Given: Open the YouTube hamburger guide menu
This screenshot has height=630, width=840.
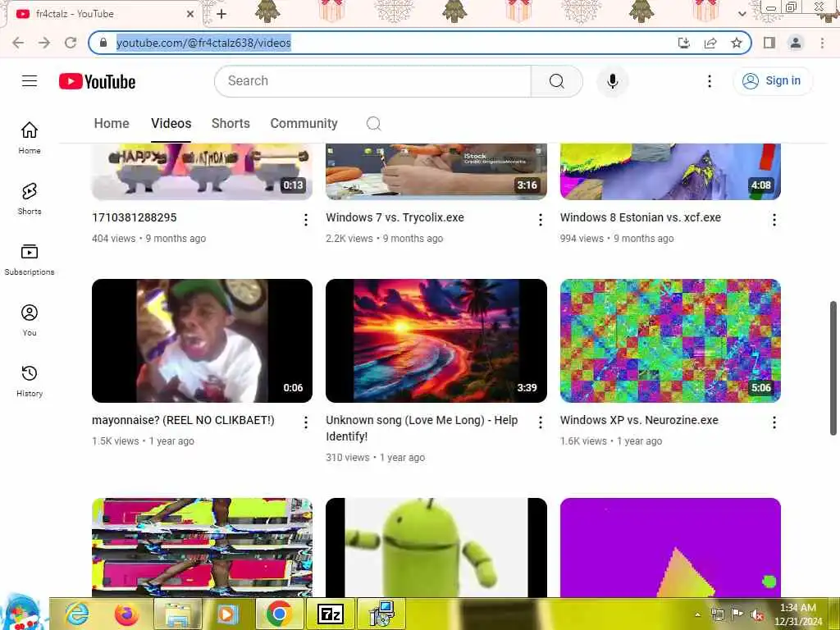Looking at the screenshot, I should tap(30, 81).
